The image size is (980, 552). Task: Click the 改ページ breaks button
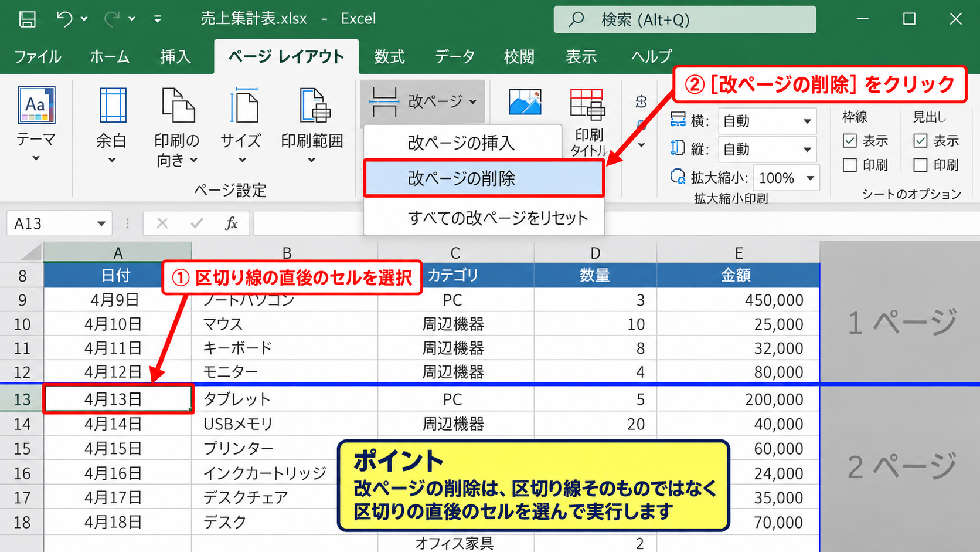click(423, 101)
